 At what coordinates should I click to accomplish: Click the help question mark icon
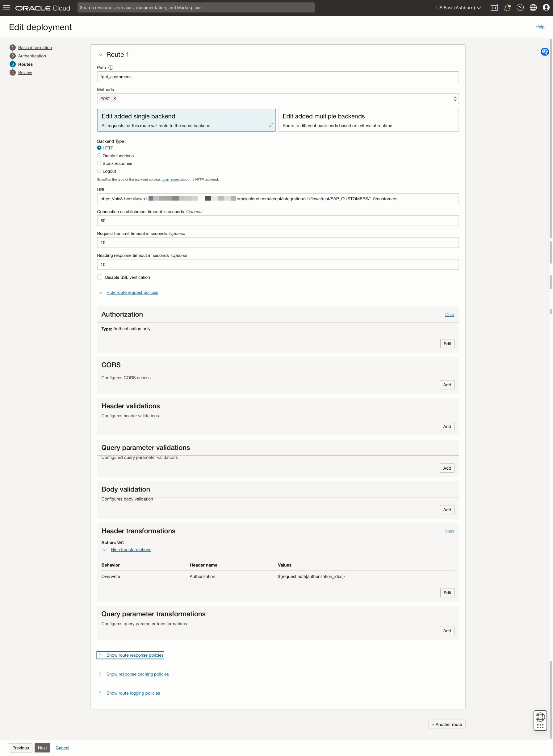click(x=520, y=8)
